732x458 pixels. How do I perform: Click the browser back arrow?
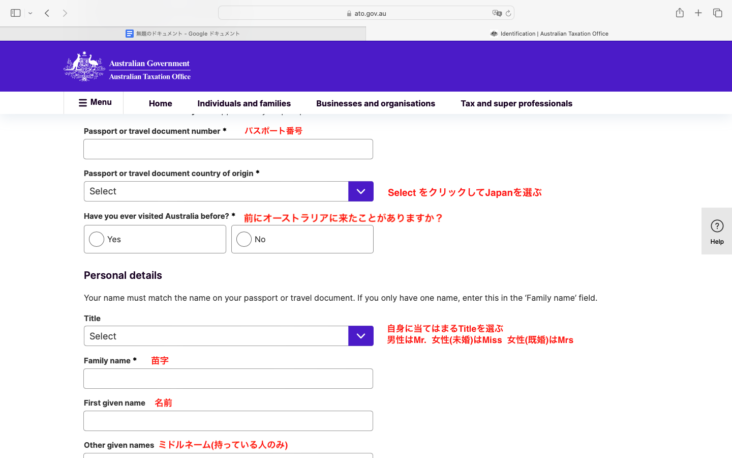tap(47, 13)
